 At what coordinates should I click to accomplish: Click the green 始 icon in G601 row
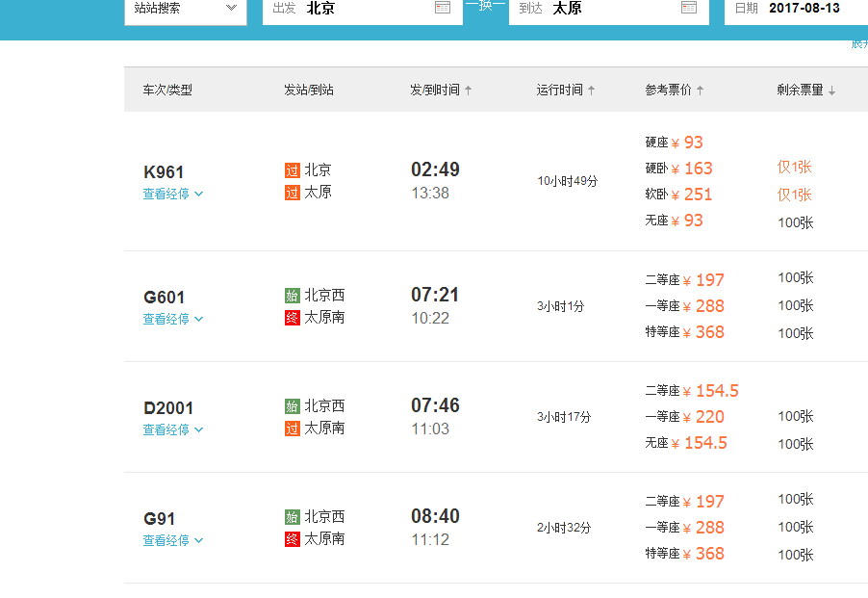coord(293,296)
